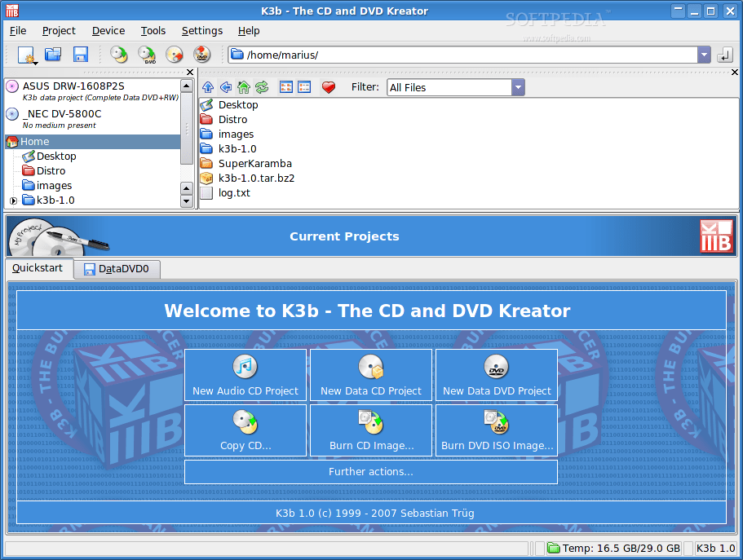Click the tree panel scroll-down arrow at bottom
The image size is (743, 560).
point(187,201)
